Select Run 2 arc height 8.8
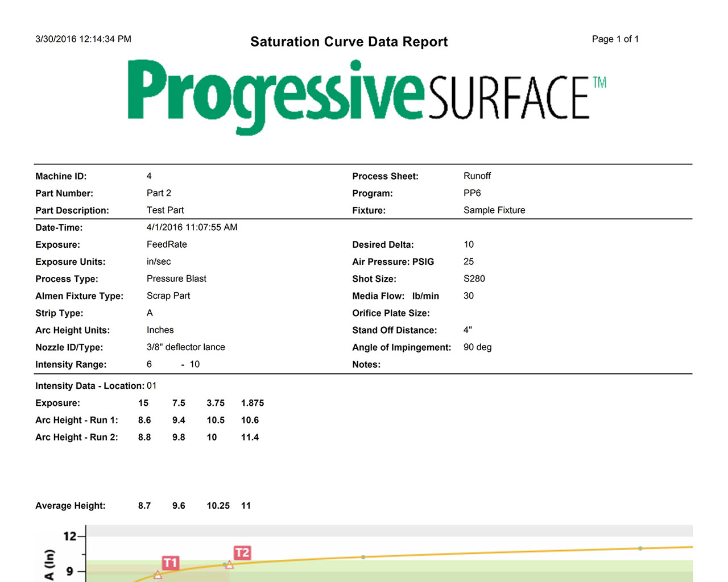This screenshot has width=728, height=582. pyautogui.click(x=144, y=437)
